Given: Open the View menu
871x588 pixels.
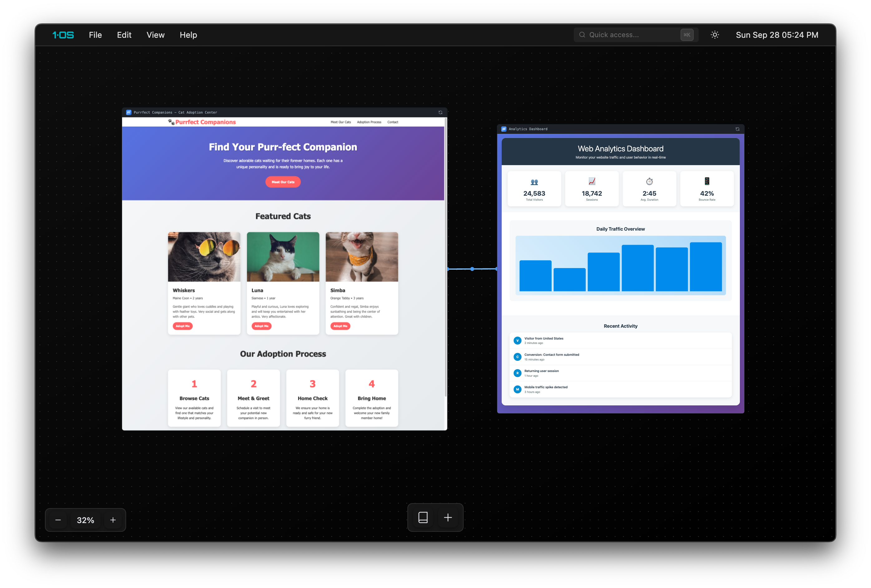Looking at the screenshot, I should [x=155, y=35].
